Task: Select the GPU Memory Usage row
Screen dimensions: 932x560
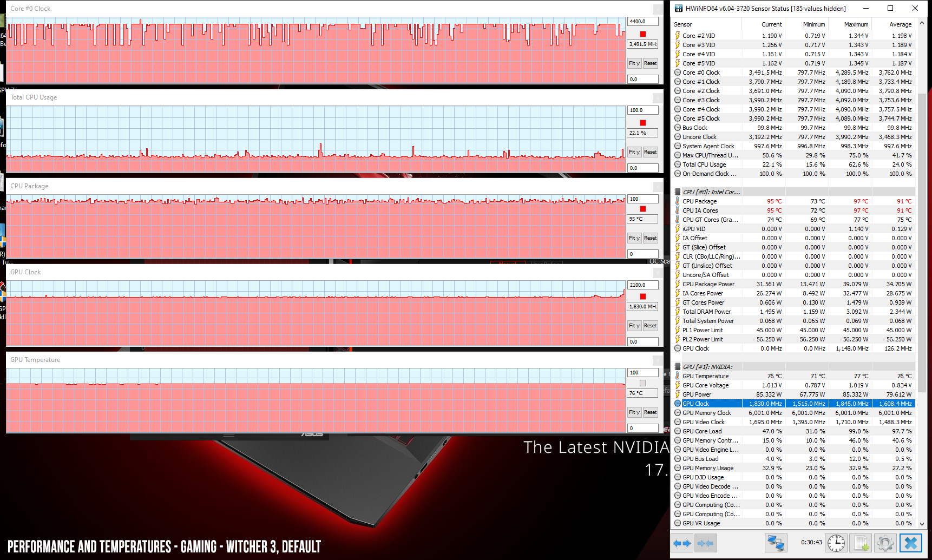Action: (x=794, y=468)
